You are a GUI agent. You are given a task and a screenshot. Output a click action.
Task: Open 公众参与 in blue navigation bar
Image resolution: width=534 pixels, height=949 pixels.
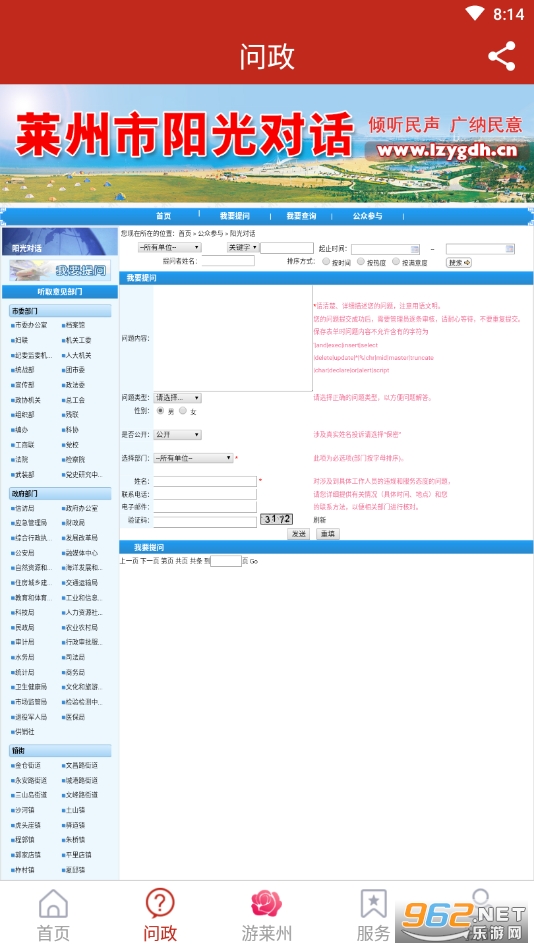pyautogui.click(x=368, y=216)
